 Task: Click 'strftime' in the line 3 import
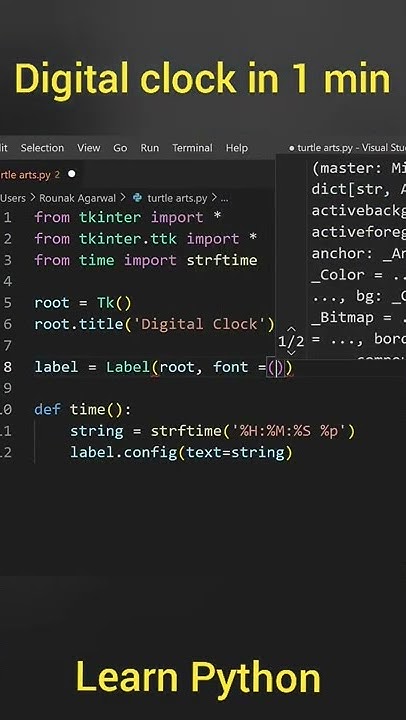coord(222,260)
